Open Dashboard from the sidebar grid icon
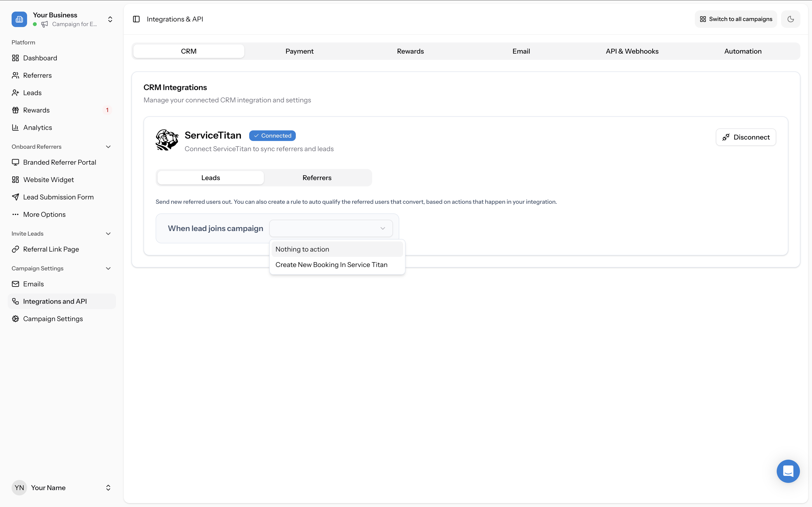The height and width of the screenshot is (507, 812). coord(15,58)
